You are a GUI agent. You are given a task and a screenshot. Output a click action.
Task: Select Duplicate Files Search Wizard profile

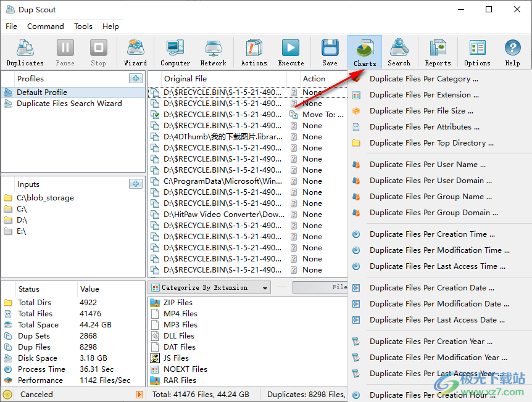click(x=73, y=104)
